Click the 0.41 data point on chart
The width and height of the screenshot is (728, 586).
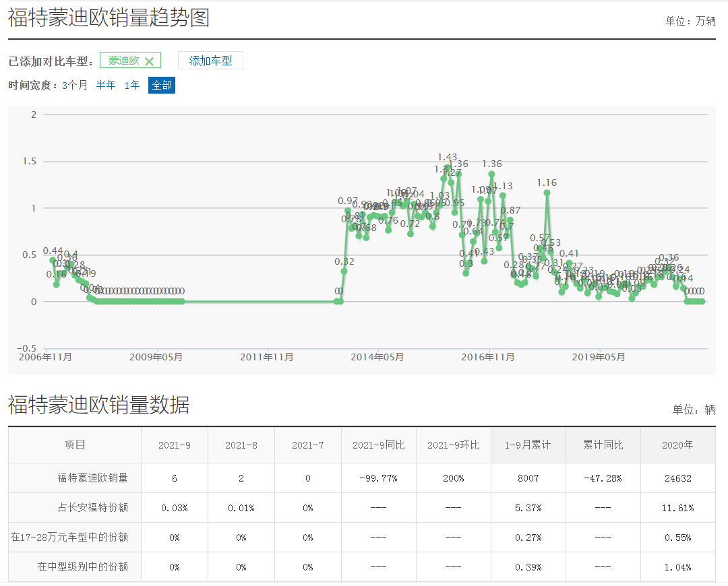569,263
